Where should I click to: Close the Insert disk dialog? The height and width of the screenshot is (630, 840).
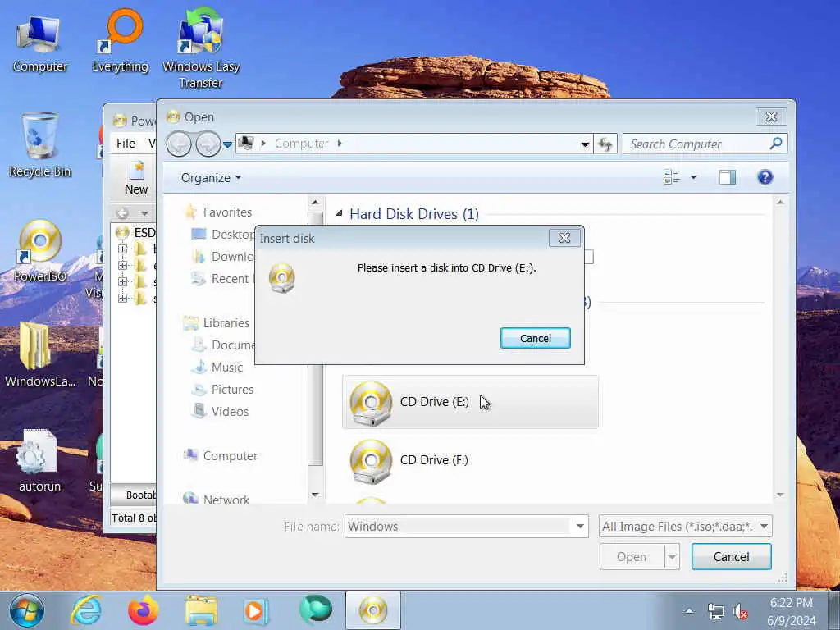[564, 238]
